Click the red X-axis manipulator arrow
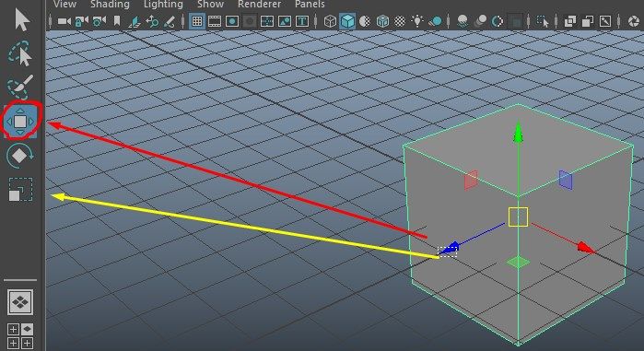 pyautogui.click(x=586, y=248)
